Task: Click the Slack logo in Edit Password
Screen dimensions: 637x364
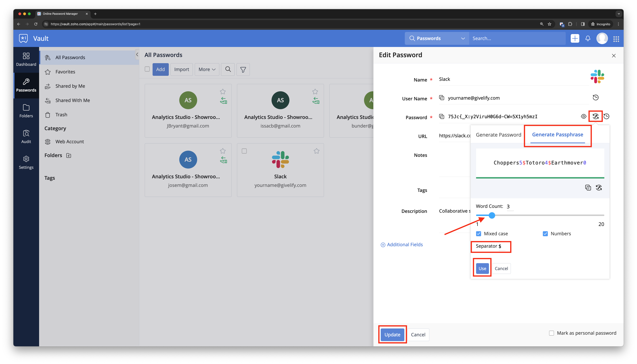Action: (597, 77)
